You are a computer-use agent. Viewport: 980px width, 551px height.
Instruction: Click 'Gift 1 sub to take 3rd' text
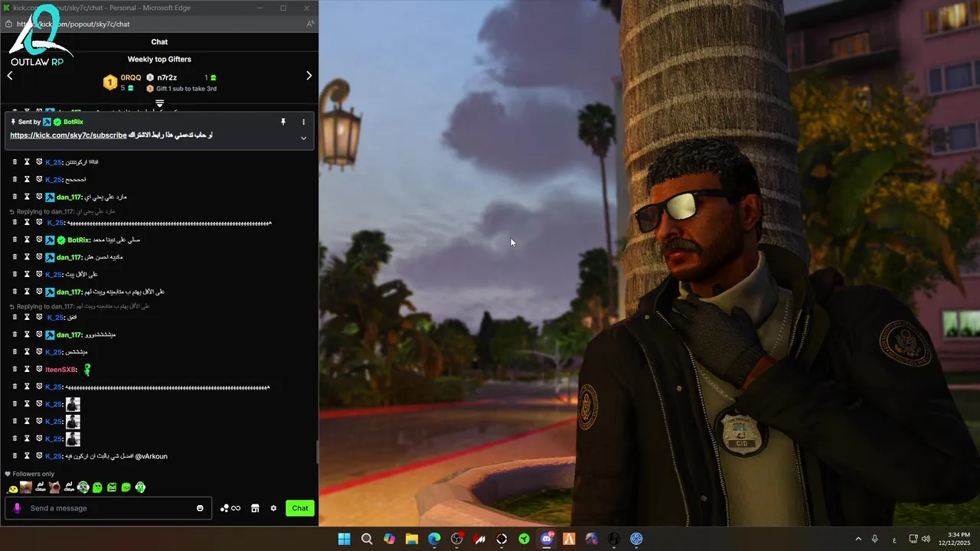click(186, 89)
